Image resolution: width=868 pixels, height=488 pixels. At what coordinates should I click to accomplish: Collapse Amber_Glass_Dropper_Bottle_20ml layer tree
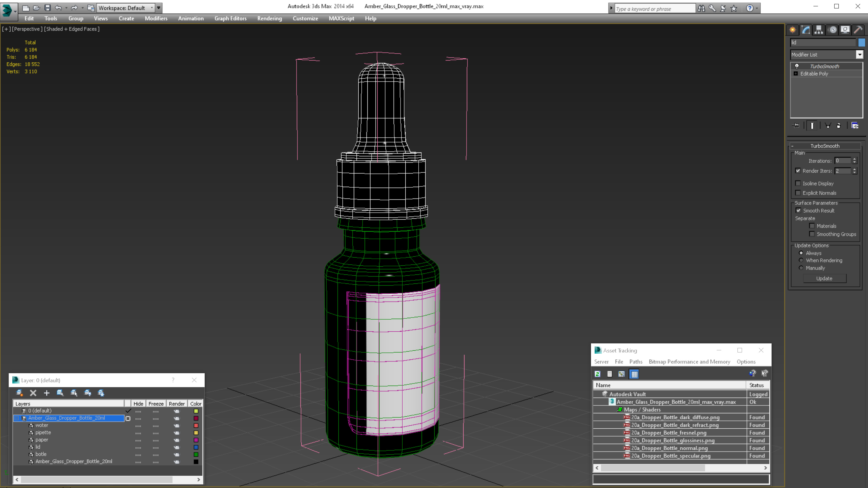pos(17,418)
